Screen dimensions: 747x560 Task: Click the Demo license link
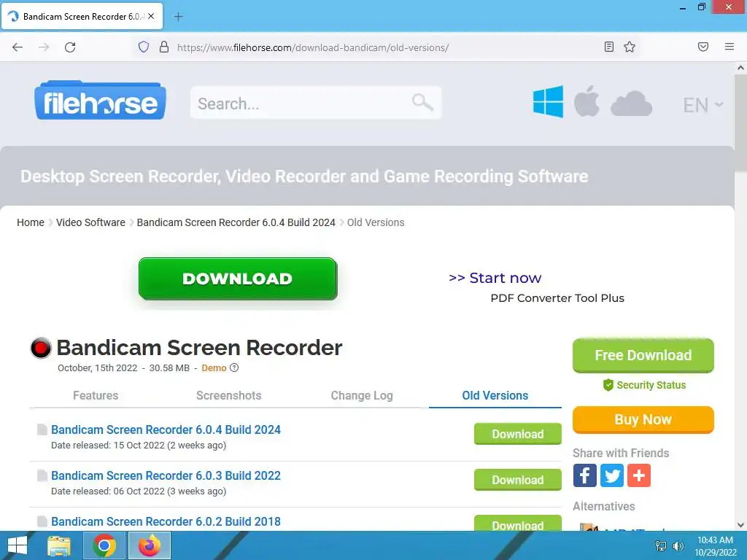pyautogui.click(x=214, y=367)
